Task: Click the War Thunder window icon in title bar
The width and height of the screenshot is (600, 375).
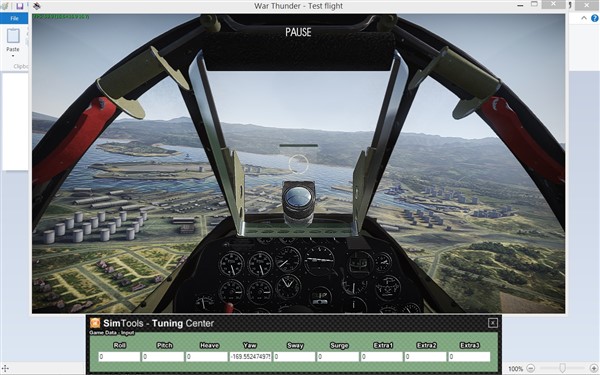Action: 36,6
